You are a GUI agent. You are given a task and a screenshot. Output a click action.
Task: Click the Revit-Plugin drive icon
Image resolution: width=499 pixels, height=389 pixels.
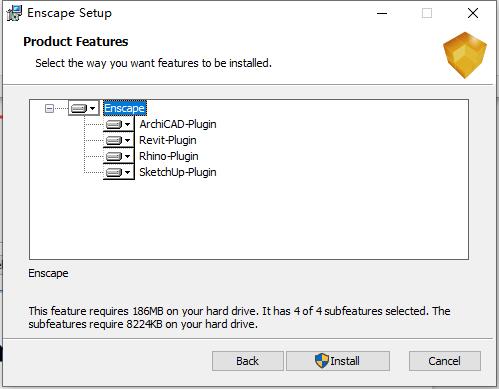114,140
